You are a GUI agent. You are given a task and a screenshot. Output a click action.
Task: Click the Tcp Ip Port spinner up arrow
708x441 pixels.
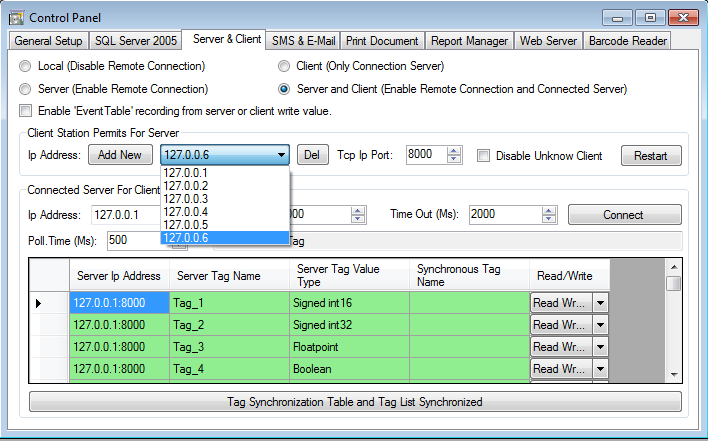(x=454, y=151)
